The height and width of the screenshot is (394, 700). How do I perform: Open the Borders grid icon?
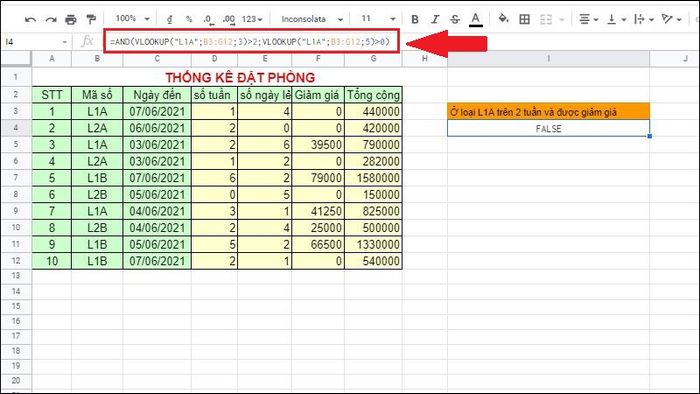(x=525, y=19)
